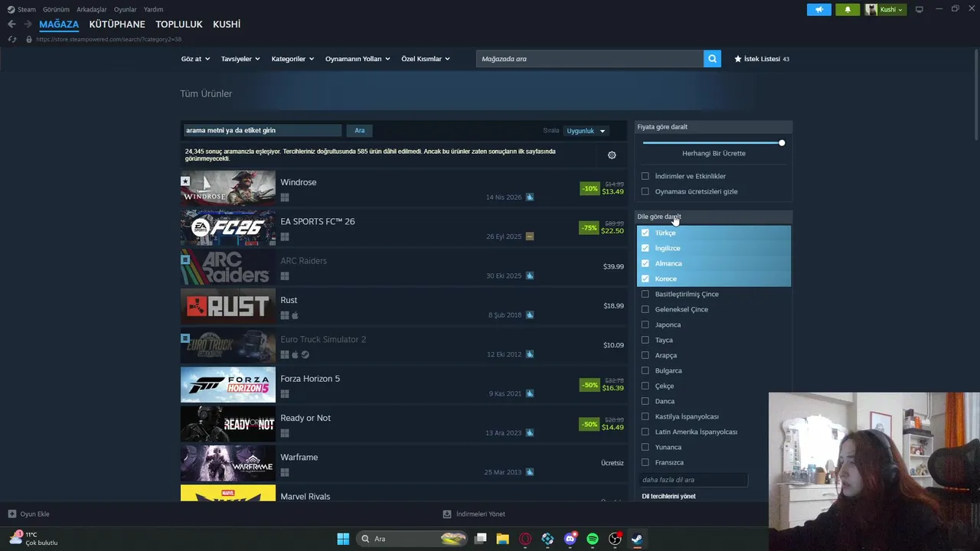Check the Japonca language filter
Screen dimensions: 980x551
click(x=645, y=324)
